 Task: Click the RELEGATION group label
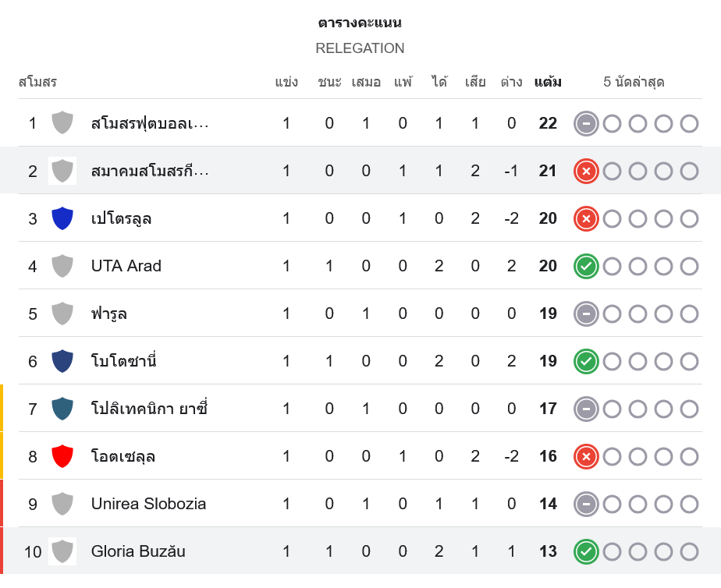360,48
